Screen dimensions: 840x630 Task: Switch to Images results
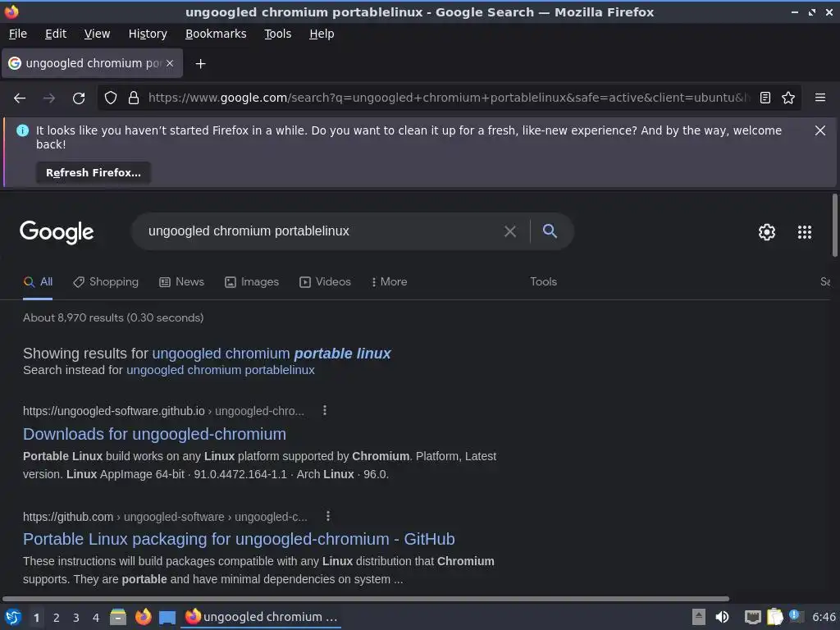[x=252, y=282]
